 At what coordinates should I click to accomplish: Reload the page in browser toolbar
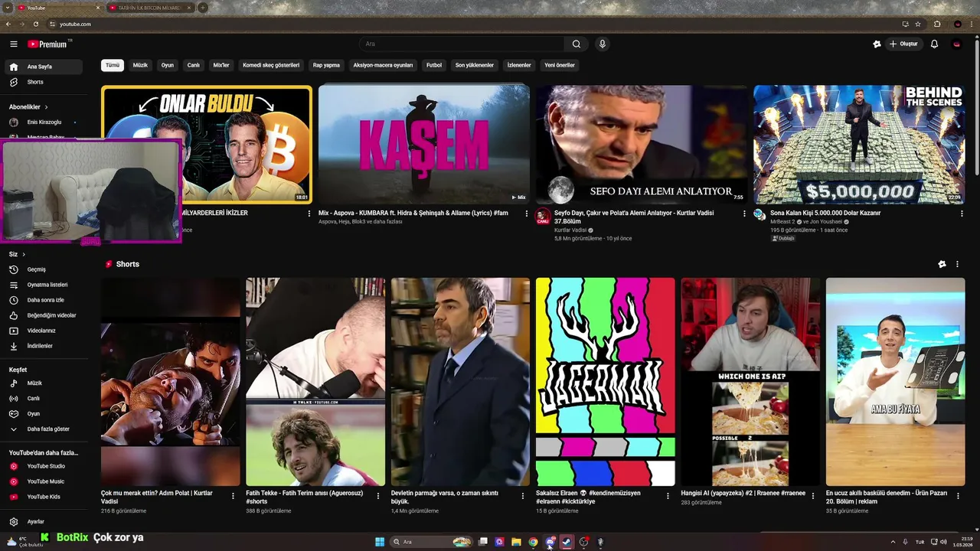tap(36, 24)
